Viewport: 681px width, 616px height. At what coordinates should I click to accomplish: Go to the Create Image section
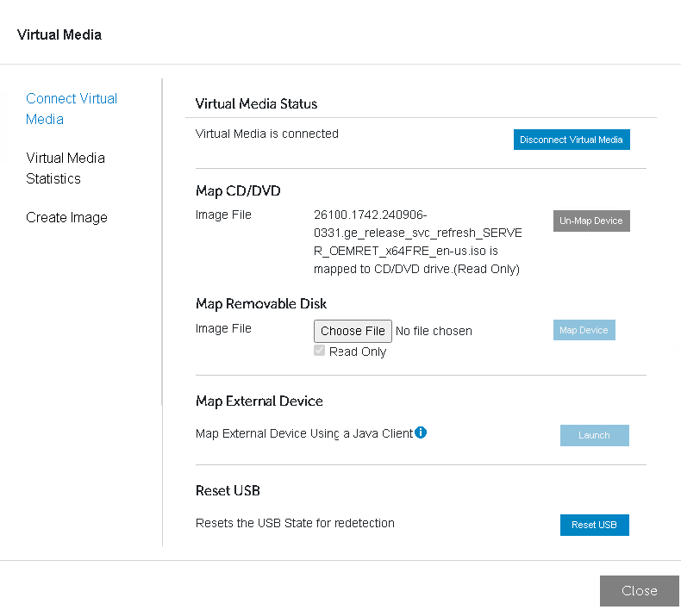66,217
